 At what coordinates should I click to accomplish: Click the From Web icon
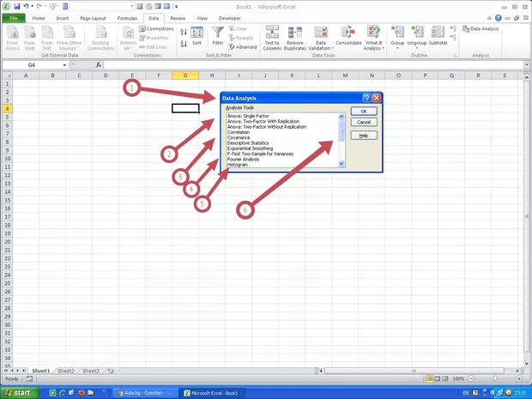tap(29, 38)
